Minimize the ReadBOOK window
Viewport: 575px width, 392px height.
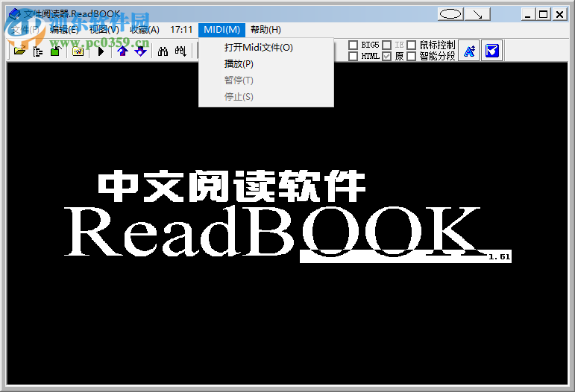tap(528, 14)
